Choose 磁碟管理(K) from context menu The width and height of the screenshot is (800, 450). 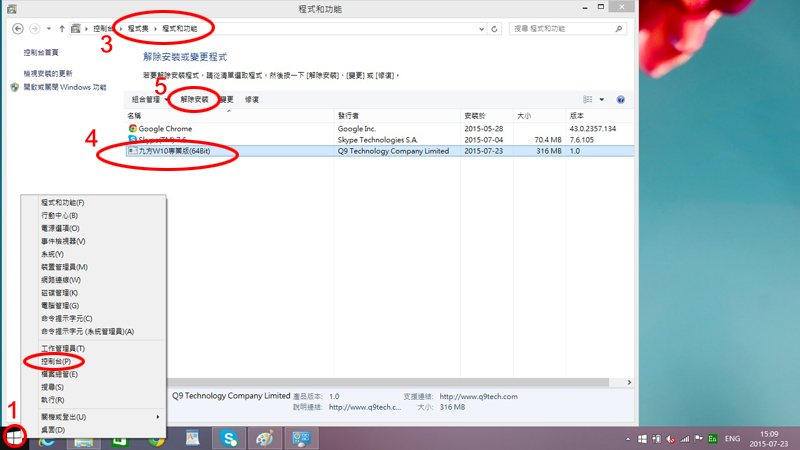tap(59, 293)
